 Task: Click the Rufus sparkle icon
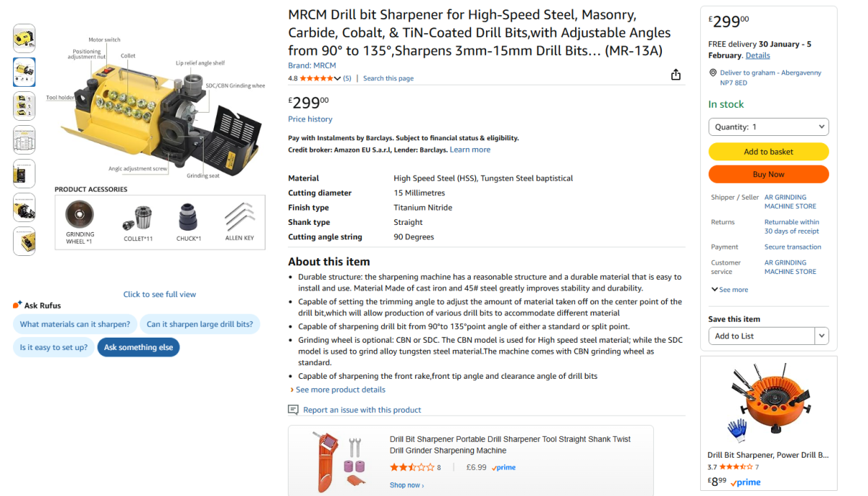17,305
